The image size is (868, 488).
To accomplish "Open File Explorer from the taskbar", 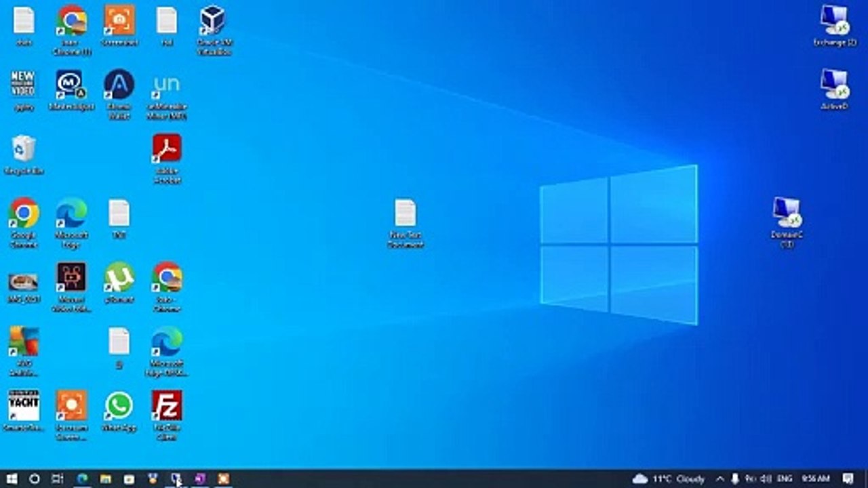I will [x=106, y=479].
